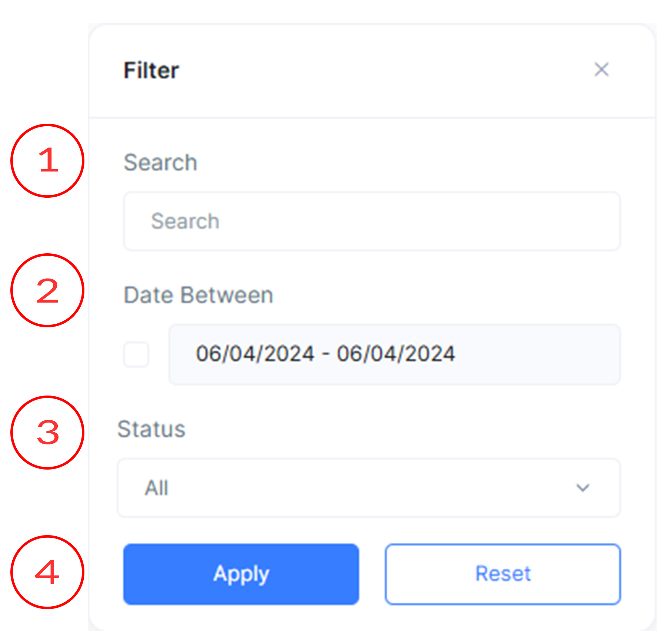Close the Filter panel with the X icon
Image resolution: width=671 pixels, height=644 pixels.
tap(601, 70)
